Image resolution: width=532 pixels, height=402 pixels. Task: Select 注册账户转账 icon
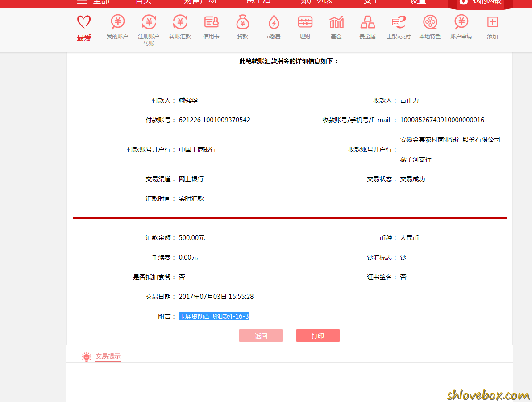[x=149, y=22]
